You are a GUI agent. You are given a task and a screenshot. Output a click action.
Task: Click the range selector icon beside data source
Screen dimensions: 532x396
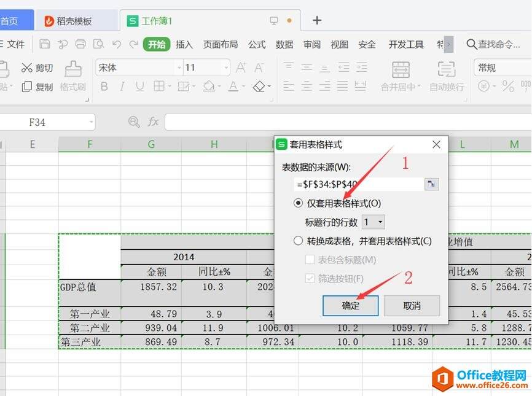tap(431, 184)
